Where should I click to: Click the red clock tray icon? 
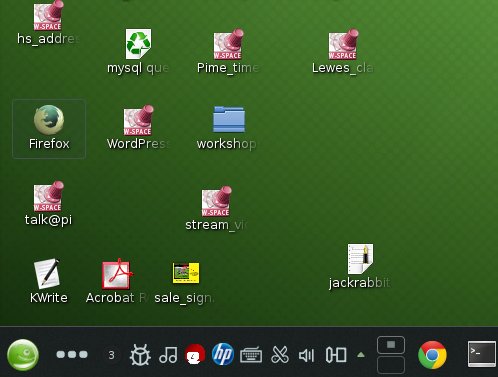(x=195, y=355)
